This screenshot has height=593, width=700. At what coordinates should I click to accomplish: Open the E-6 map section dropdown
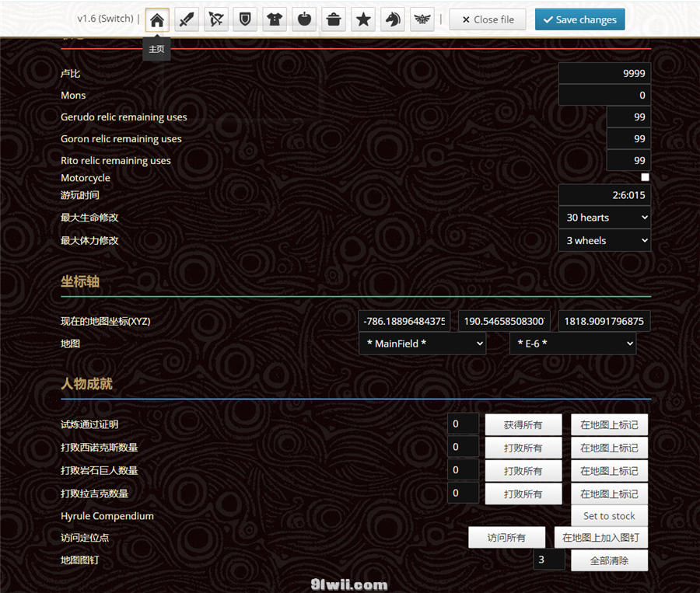[572, 344]
